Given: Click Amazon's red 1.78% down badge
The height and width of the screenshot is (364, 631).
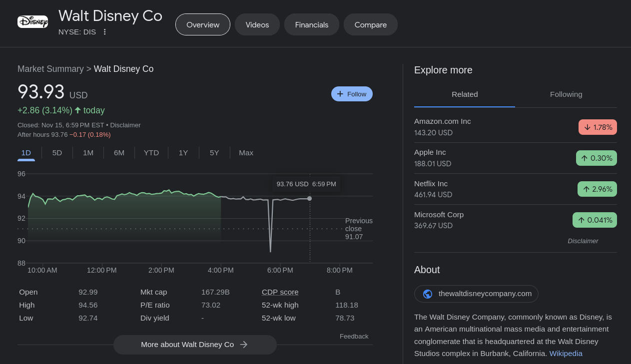Looking at the screenshot, I should [x=598, y=127].
